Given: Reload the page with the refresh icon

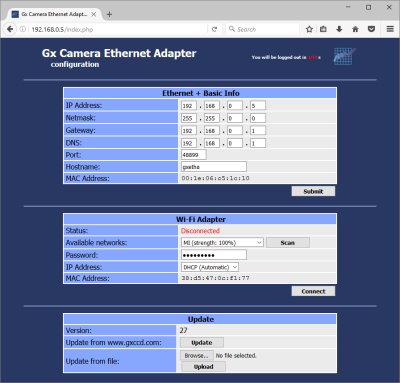Looking at the screenshot, I should [214, 29].
